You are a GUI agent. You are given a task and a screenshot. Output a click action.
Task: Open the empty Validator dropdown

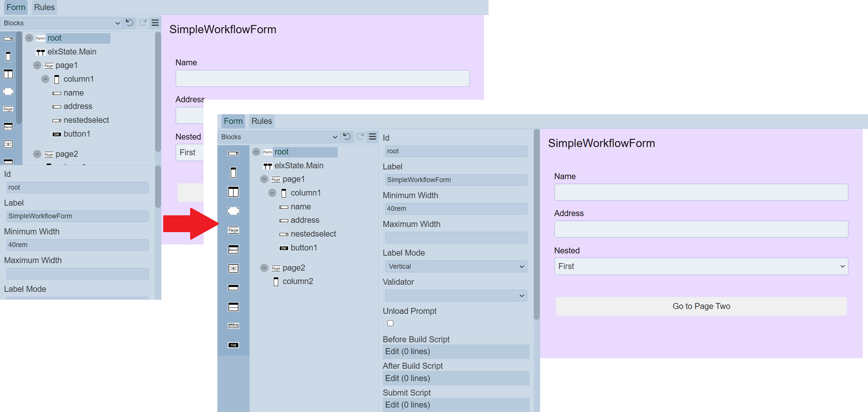456,296
